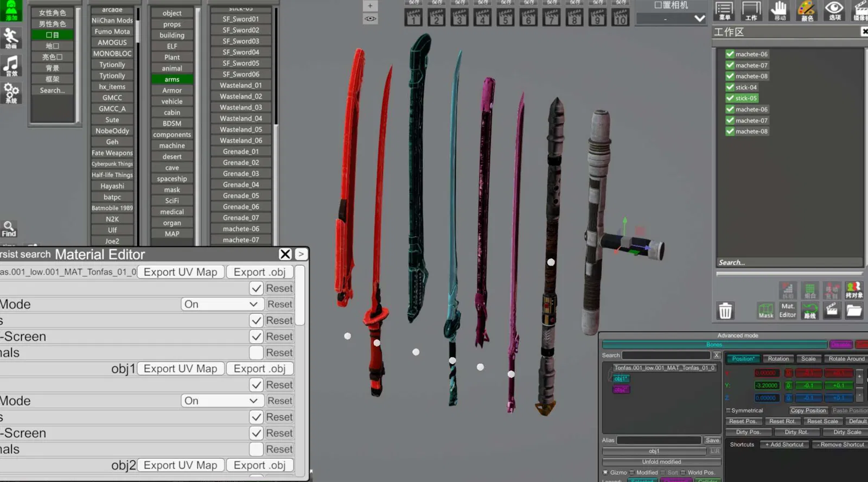Toggle the World Pos. checkbox
Viewport: 868px width, 482px height.
(683, 472)
